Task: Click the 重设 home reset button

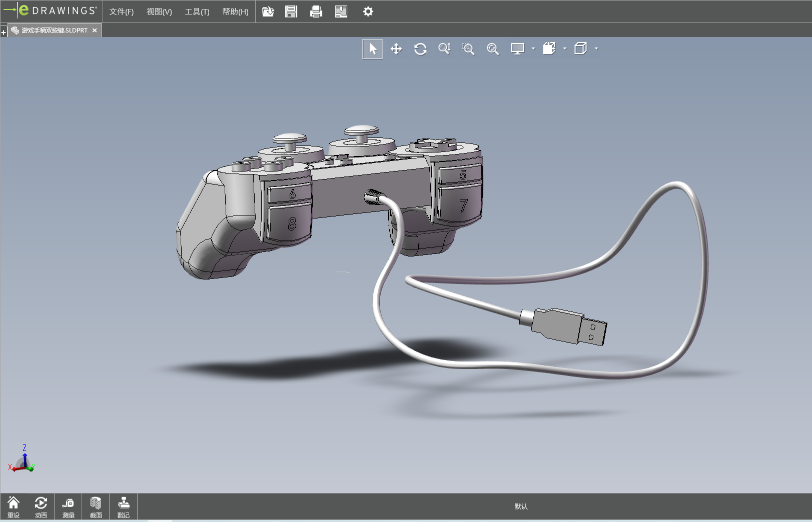Action: (x=14, y=507)
